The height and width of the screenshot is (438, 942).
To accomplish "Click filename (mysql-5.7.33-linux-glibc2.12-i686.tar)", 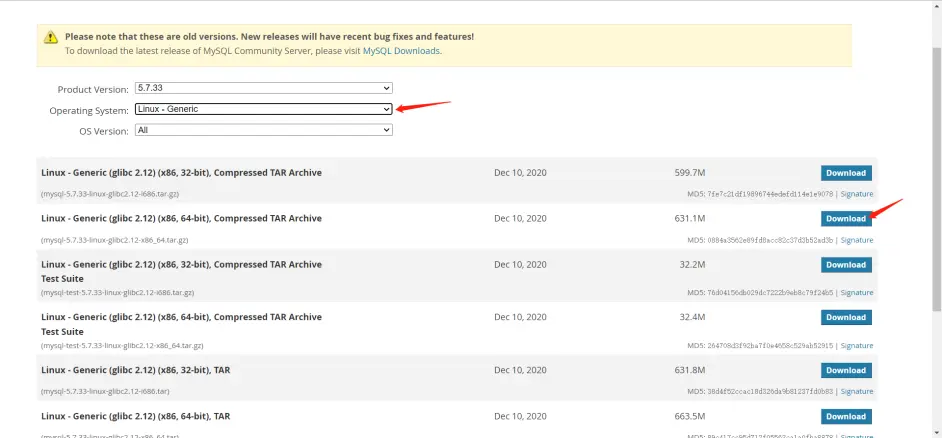I will pyautogui.click(x=105, y=391).
